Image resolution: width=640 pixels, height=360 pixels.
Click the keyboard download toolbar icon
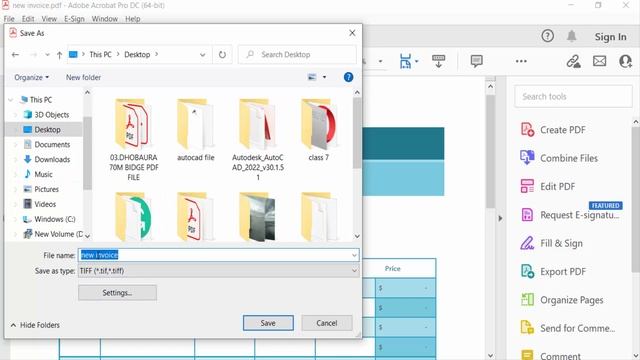tap(438, 61)
